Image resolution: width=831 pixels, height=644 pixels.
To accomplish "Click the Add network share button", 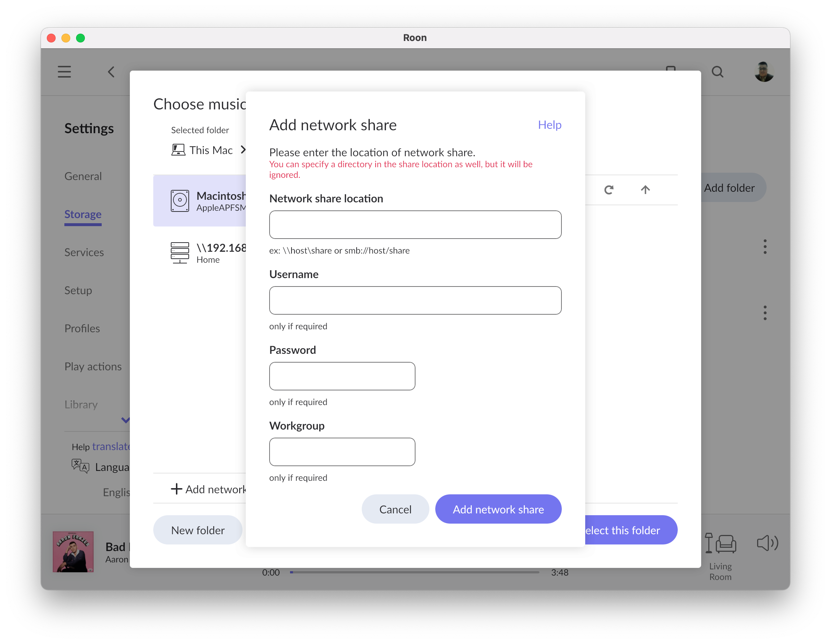I will click(x=498, y=509).
